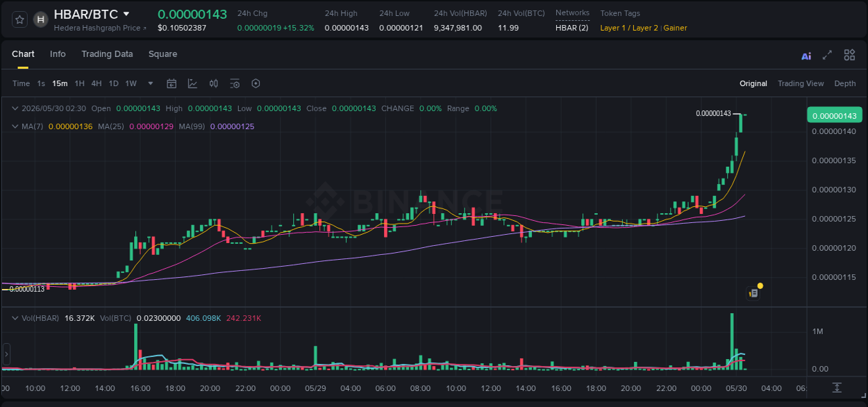The width and height of the screenshot is (868, 407).
Task: Click the 0.00000130 price axis label
Action: 833,190
